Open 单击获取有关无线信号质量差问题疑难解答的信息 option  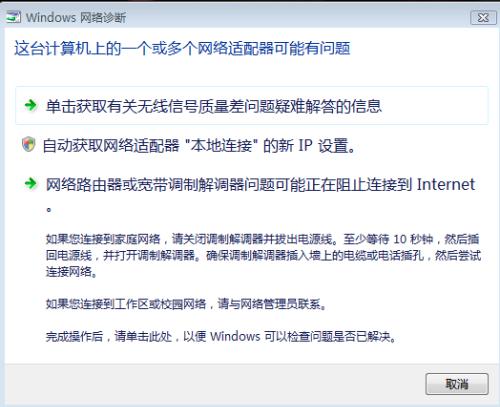214,106
